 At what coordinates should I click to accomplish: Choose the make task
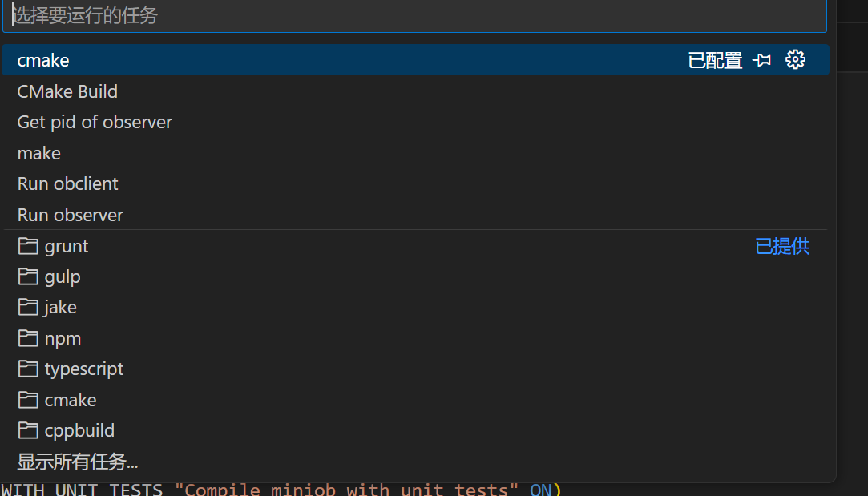pyautogui.click(x=39, y=153)
